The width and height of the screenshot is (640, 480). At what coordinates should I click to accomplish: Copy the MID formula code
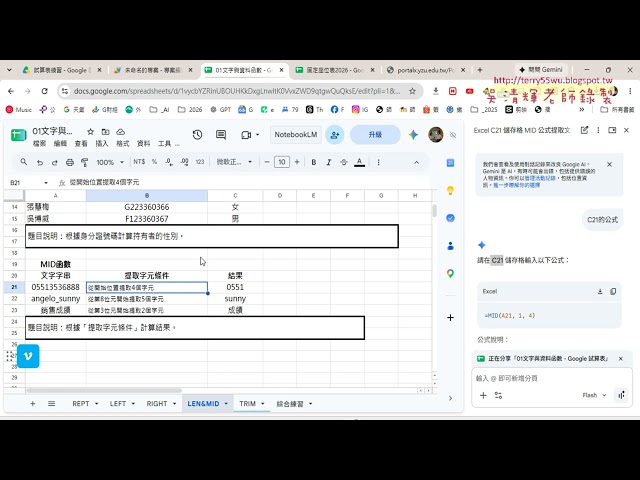click(613, 291)
